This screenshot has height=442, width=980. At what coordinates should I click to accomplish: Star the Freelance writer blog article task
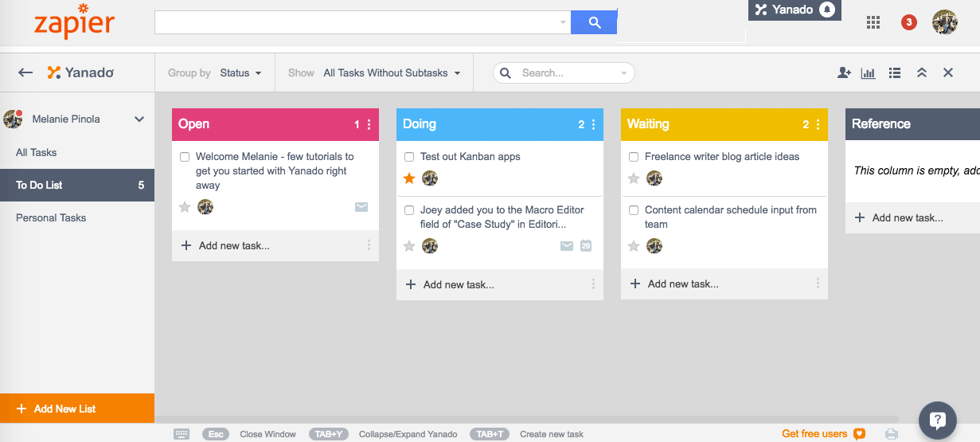[x=634, y=178]
